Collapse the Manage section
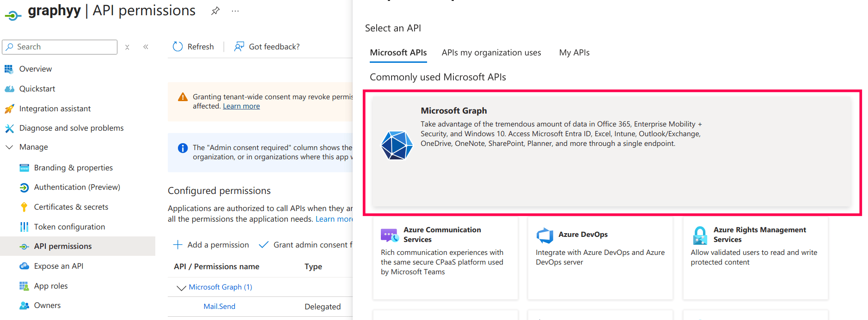868x320 pixels. tap(9, 147)
